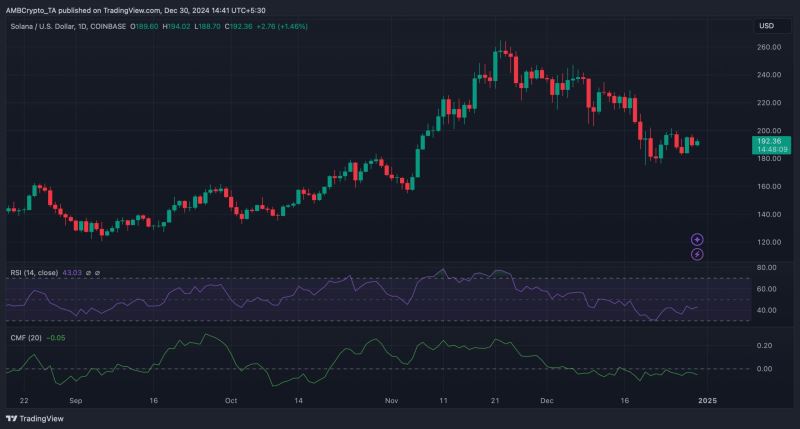This screenshot has width=800, height=429.
Task: Click the purple lightning bolt event icon
Action: point(697,254)
